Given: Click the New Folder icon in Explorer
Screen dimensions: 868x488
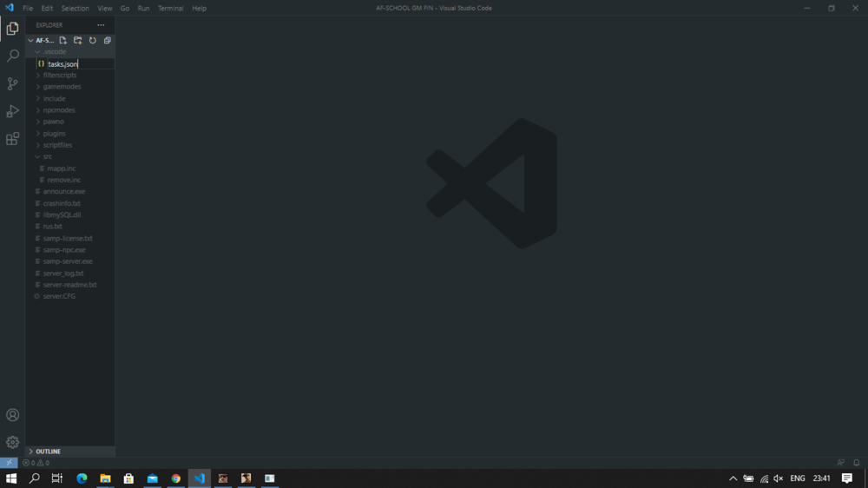Looking at the screenshot, I should (78, 41).
